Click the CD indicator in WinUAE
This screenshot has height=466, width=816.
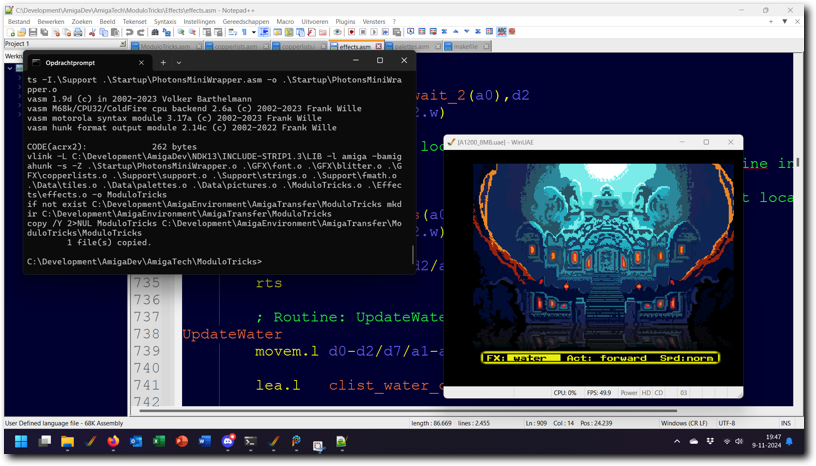click(x=658, y=393)
